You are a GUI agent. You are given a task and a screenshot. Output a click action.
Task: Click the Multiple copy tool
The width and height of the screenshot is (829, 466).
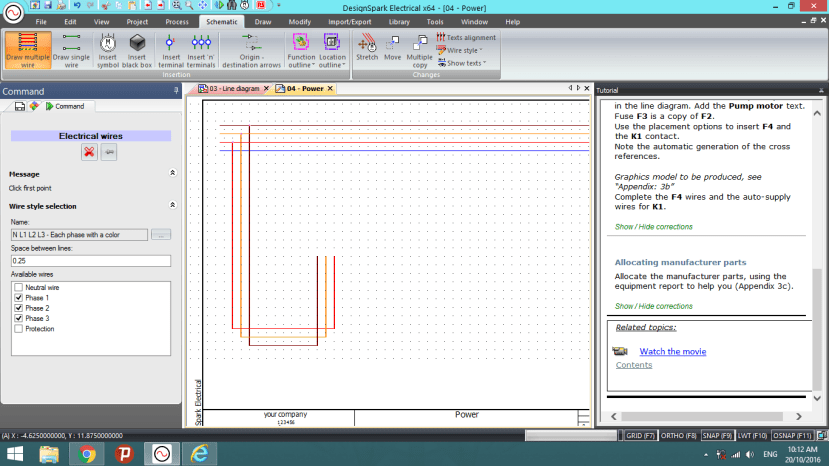click(419, 48)
